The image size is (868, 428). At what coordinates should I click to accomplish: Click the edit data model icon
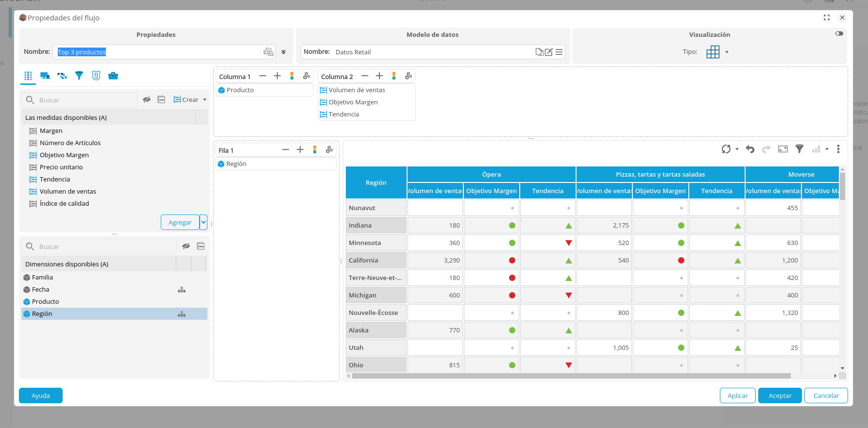(549, 52)
